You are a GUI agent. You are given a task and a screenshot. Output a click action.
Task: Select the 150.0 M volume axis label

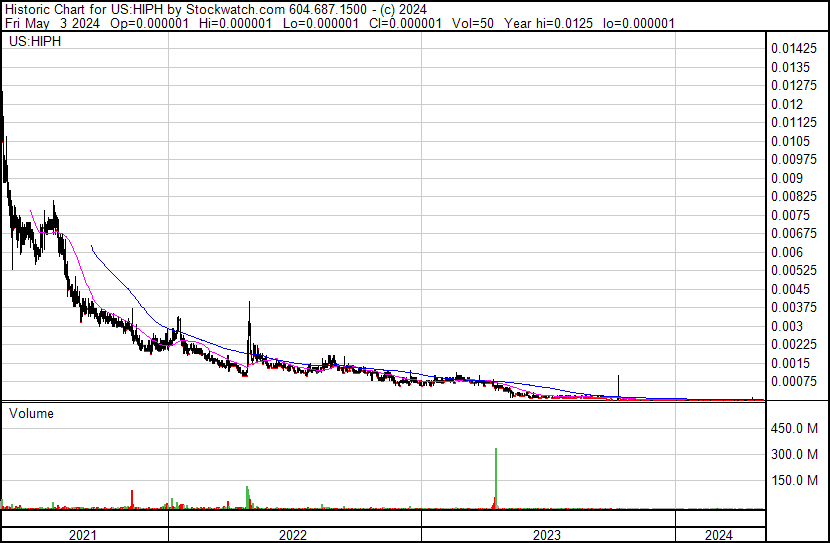coord(794,480)
